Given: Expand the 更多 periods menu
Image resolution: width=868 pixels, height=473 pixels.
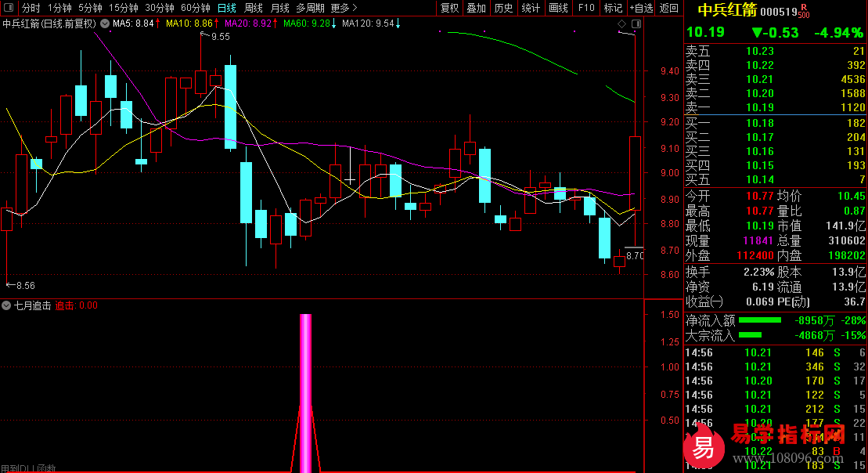Looking at the screenshot, I should (344, 8).
